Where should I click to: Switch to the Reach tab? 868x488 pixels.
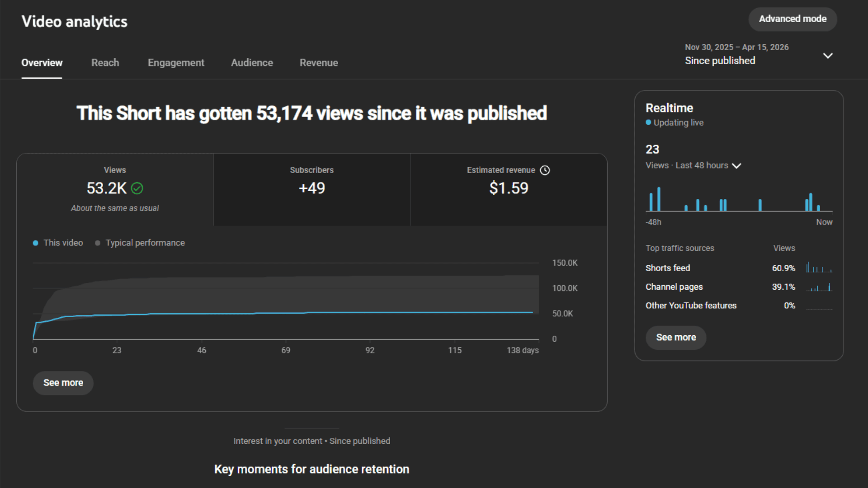(105, 63)
